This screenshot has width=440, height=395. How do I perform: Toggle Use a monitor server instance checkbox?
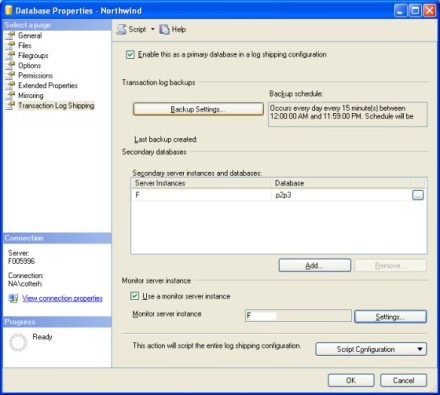[x=135, y=296]
